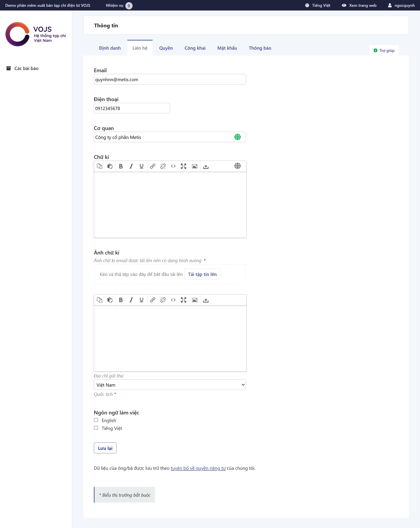Viewport: 420px width, 528px height.
Task: Open the tuyên bố về quyền riêng tư link
Action: (198, 468)
